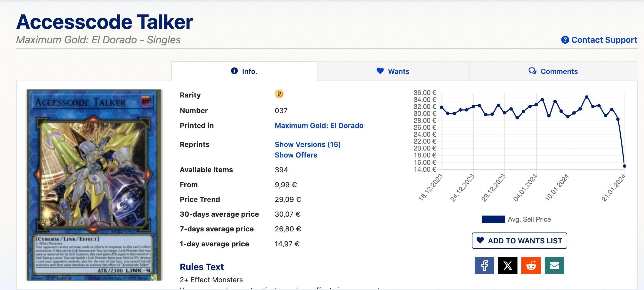Click the Show Offers link
Image resolution: width=644 pixels, height=290 pixels.
pos(296,155)
